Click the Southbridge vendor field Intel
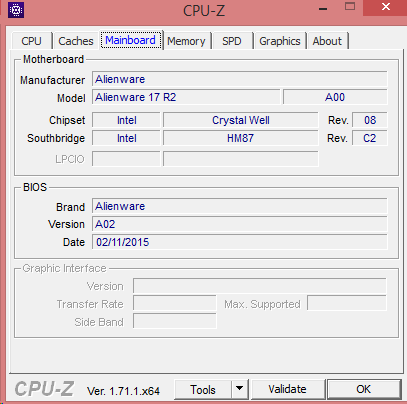The image size is (407, 404). 126,138
